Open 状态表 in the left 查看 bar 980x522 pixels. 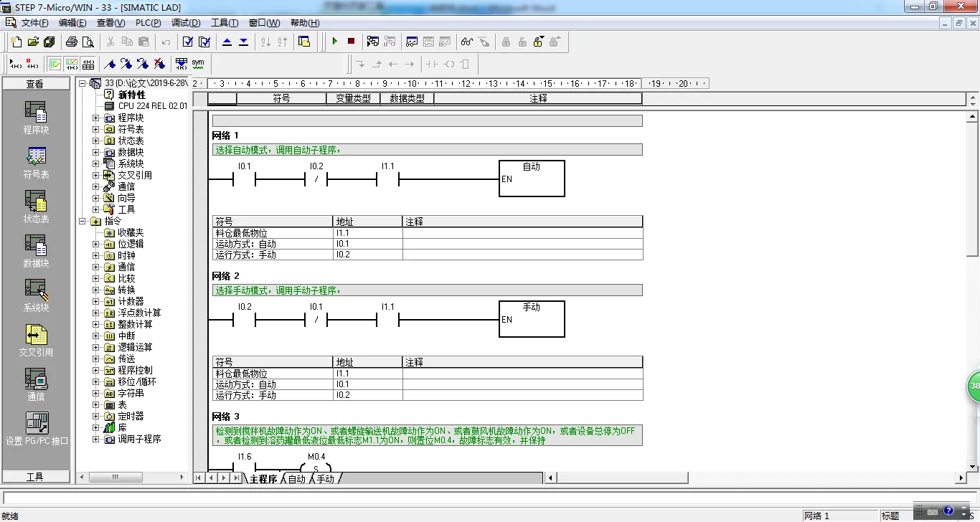36,207
